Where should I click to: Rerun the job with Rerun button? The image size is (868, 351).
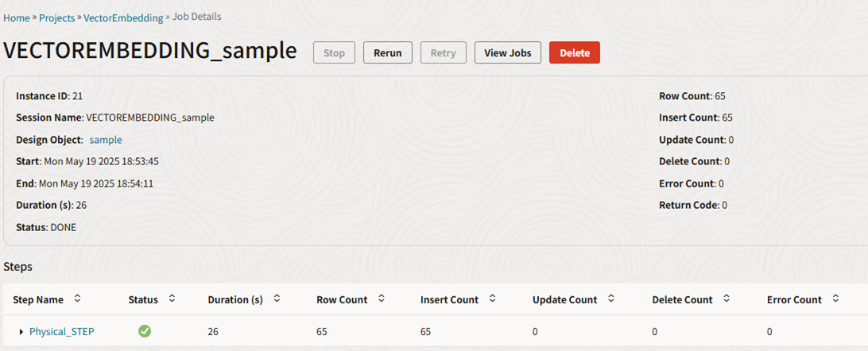pos(388,53)
